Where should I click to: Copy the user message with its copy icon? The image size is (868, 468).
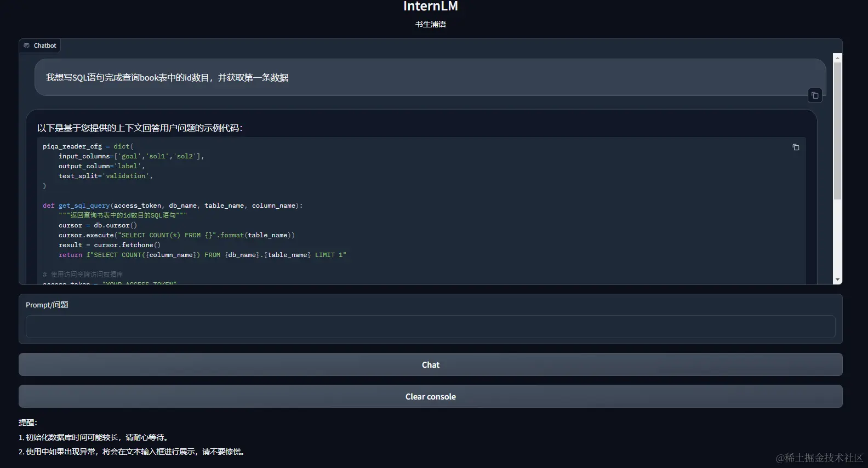click(815, 95)
